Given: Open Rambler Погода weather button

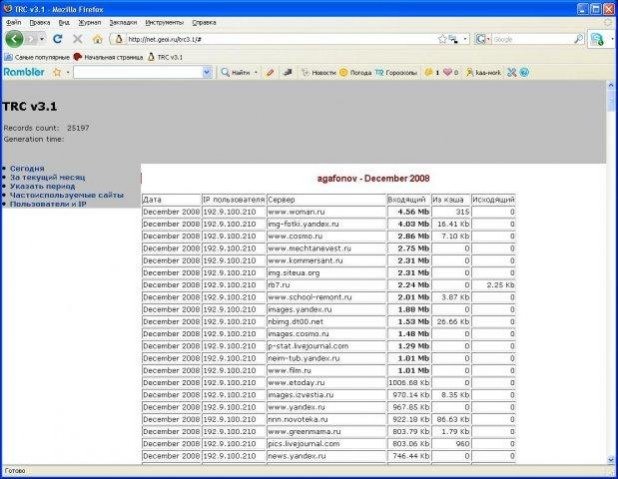Looking at the screenshot, I should 355,73.
